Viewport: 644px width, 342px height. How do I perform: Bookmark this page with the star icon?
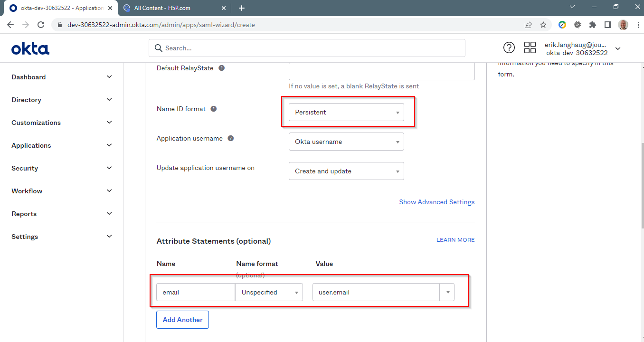point(543,25)
